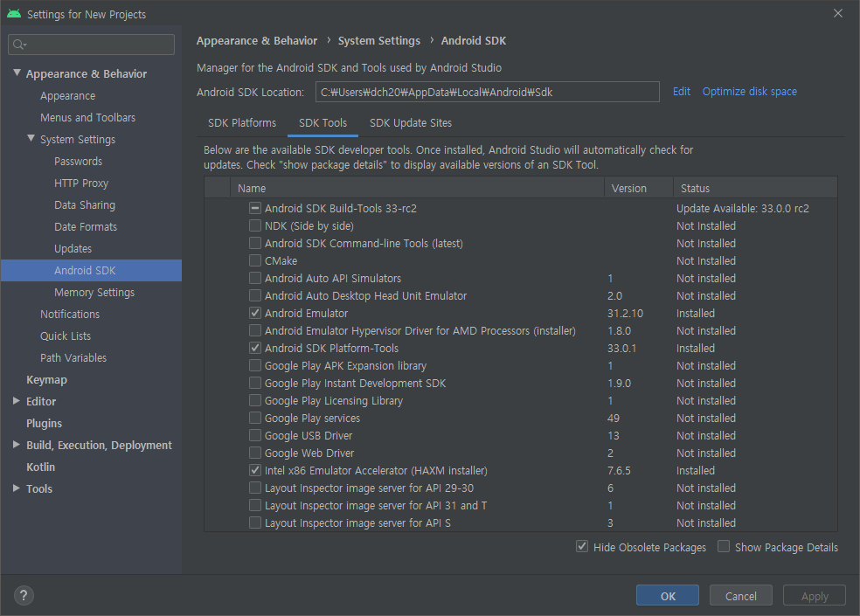Collapse the System Settings tree node
The width and height of the screenshot is (860, 616).
pyautogui.click(x=31, y=139)
